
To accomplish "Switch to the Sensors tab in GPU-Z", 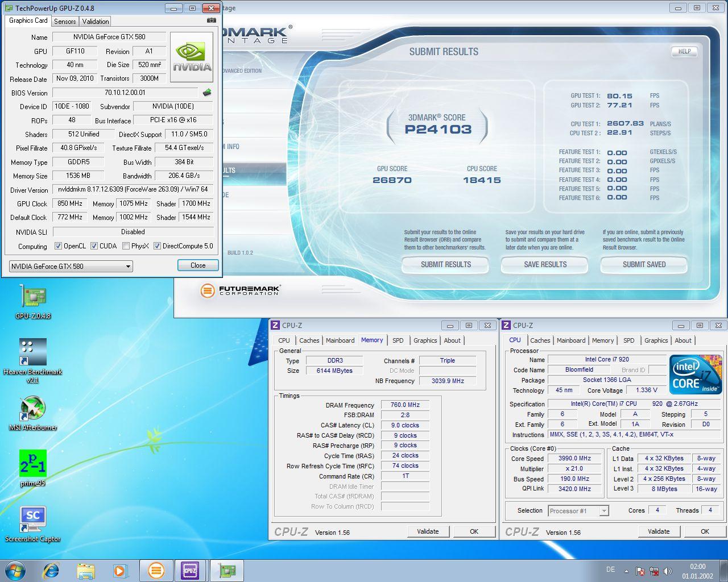I will pos(65,21).
